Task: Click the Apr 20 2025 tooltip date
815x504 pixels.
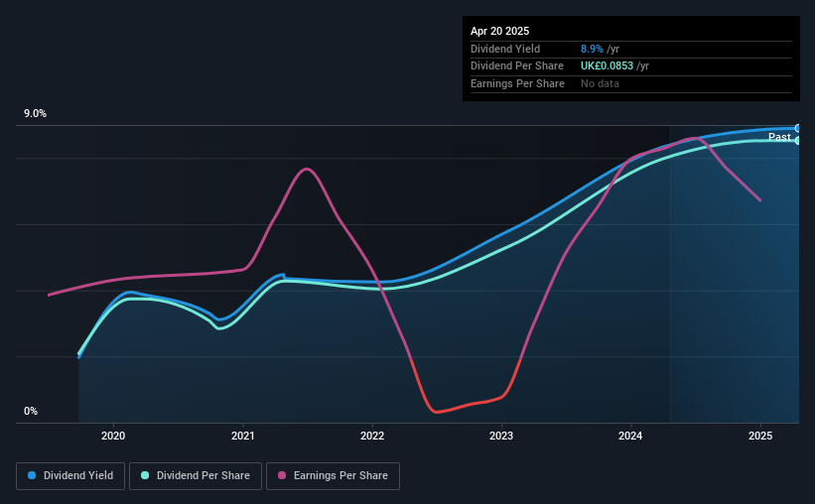Action: click(500, 31)
